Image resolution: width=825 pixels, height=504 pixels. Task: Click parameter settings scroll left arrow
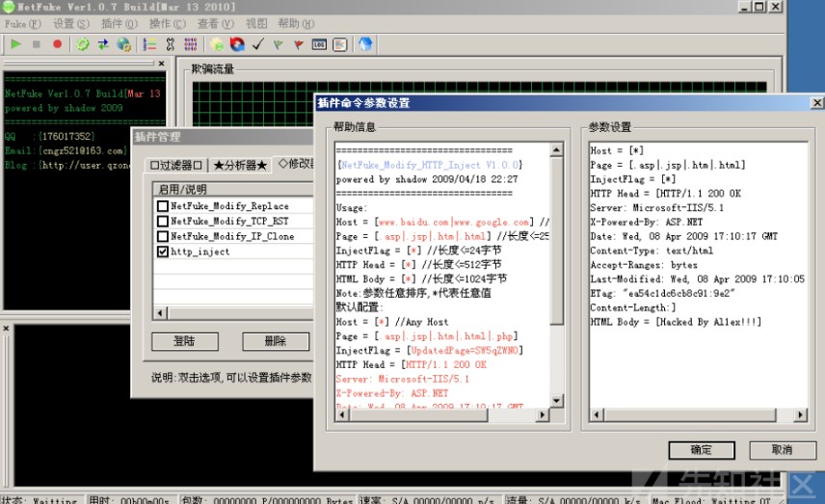tap(597, 414)
